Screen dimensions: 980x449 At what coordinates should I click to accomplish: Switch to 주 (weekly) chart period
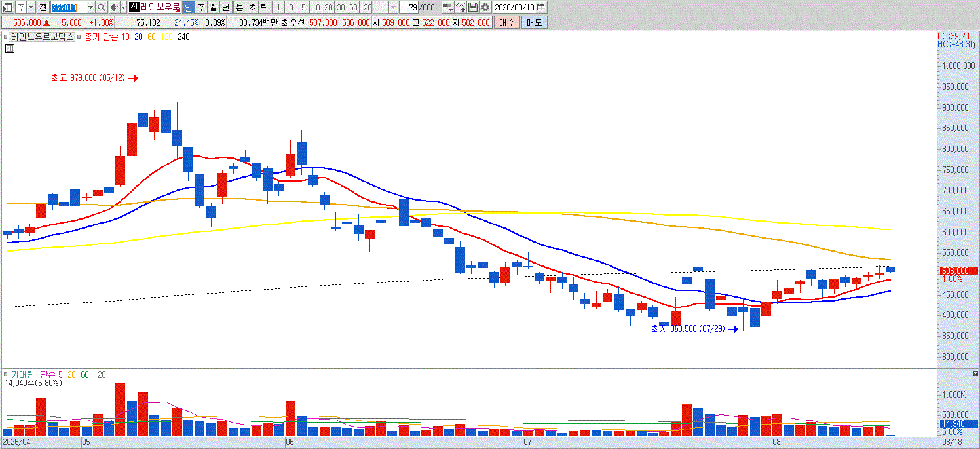tap(200, 7)
